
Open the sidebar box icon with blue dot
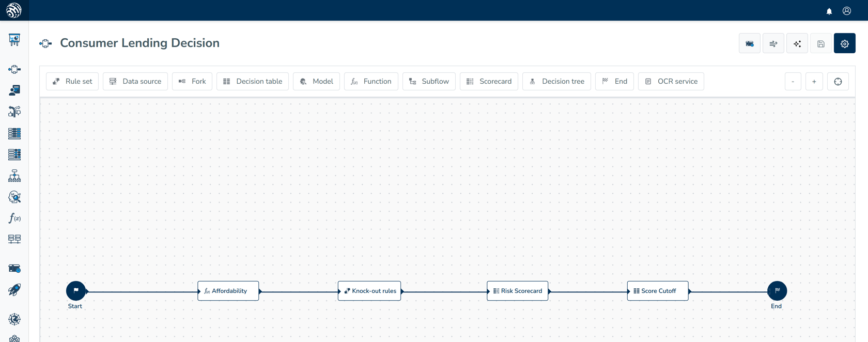tap(14, 269)
